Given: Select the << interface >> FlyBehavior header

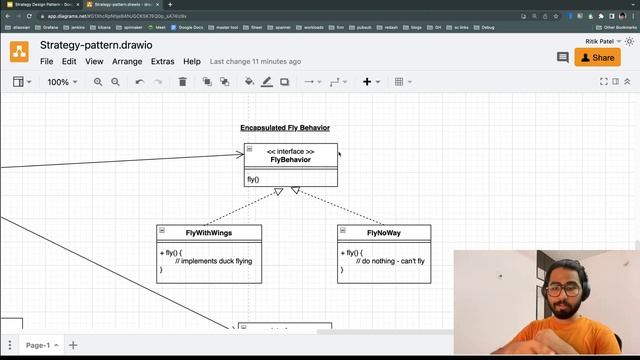Looking at the screenshot, I should (291, 155).
